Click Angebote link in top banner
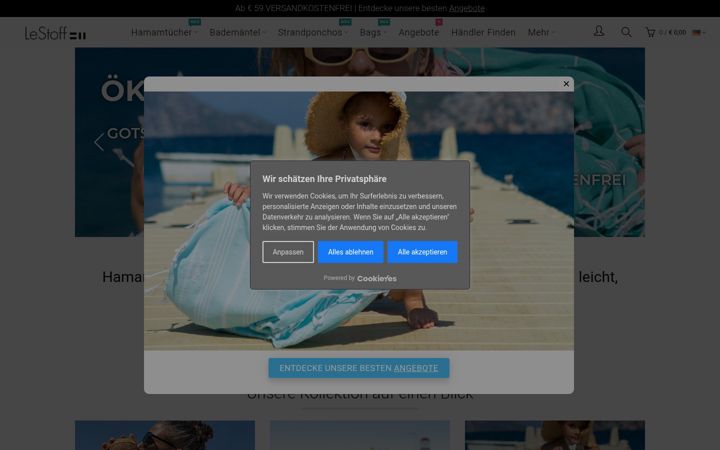The width and height of the screenshot is (720, 450). [467, 8]
